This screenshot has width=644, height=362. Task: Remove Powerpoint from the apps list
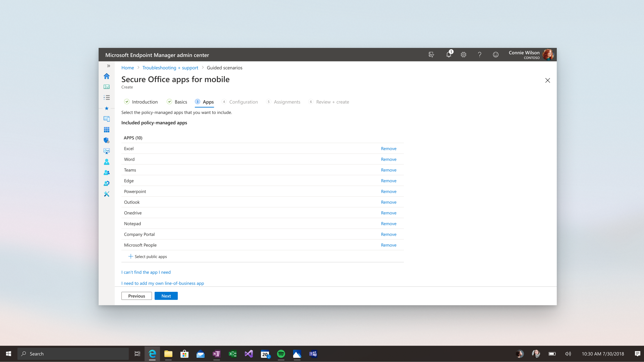coord(389,191)
